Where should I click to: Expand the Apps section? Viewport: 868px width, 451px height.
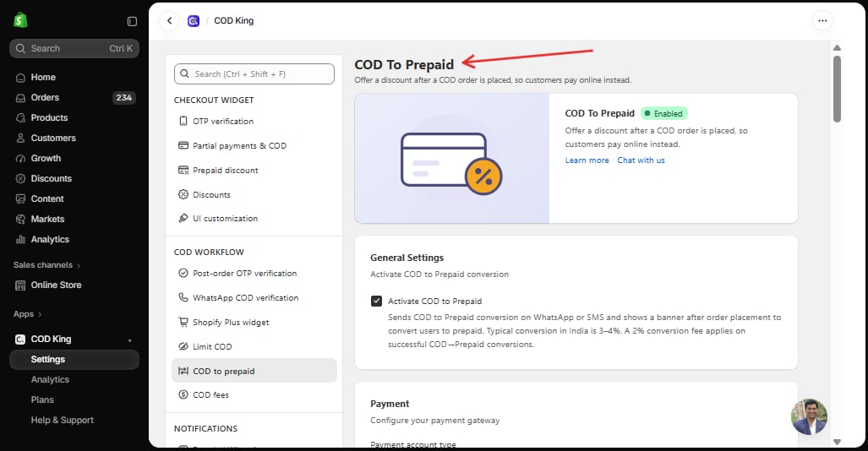[28, 314]
